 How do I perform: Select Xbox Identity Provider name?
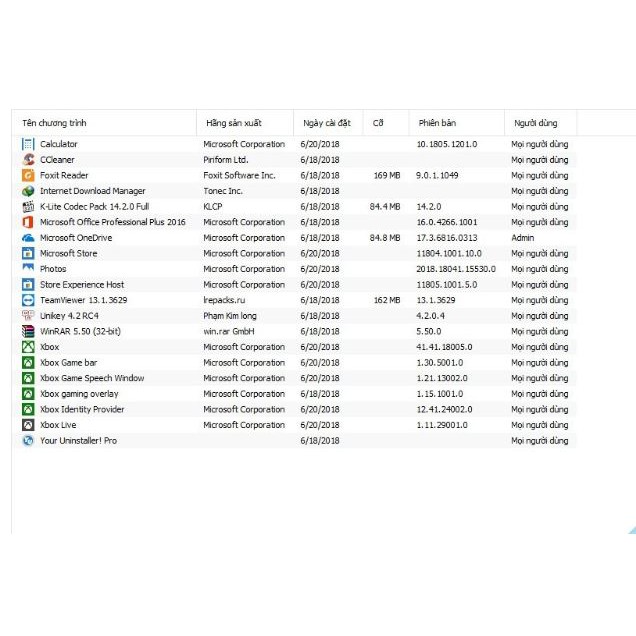click(x=82, y=409)
